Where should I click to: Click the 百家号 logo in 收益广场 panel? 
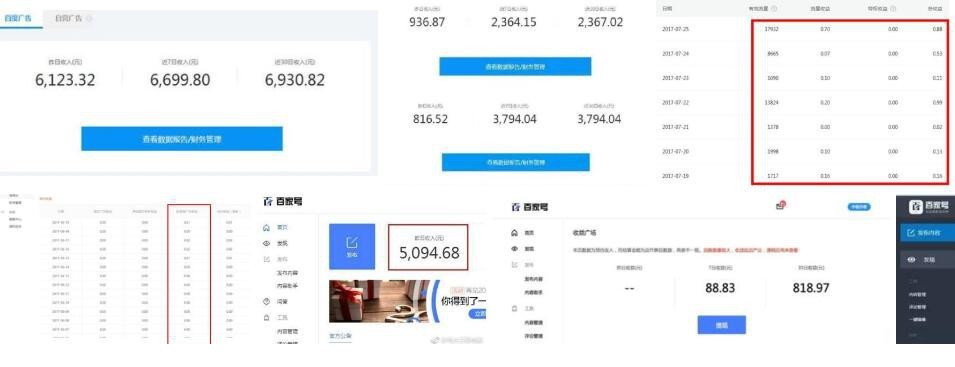pyautogui.click(x=529, y=207)
